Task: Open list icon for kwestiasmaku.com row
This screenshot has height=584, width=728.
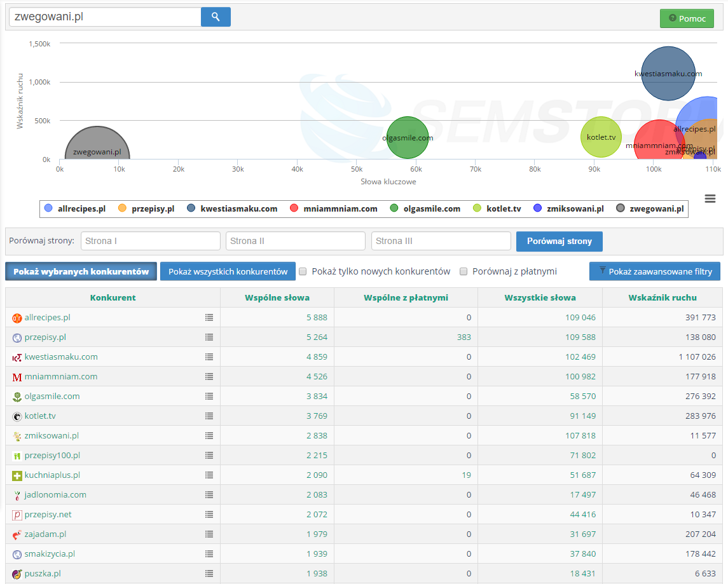Action: tap(209, 357)
